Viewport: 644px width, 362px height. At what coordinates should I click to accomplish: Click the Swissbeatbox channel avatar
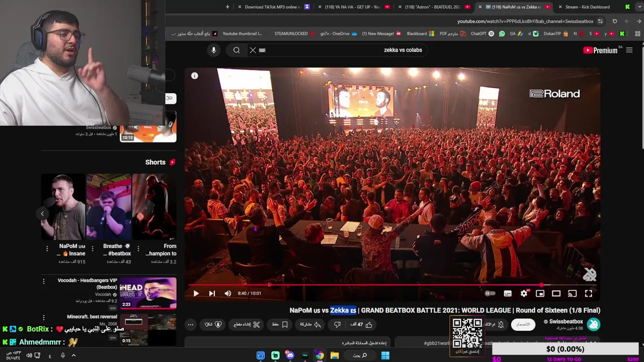(x=594, y=325)
